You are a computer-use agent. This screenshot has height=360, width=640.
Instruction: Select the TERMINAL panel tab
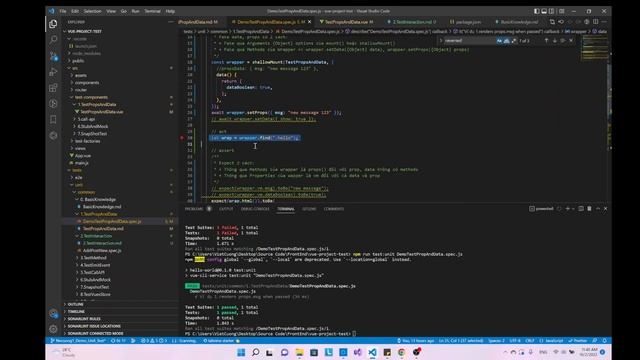click(286, 209)
